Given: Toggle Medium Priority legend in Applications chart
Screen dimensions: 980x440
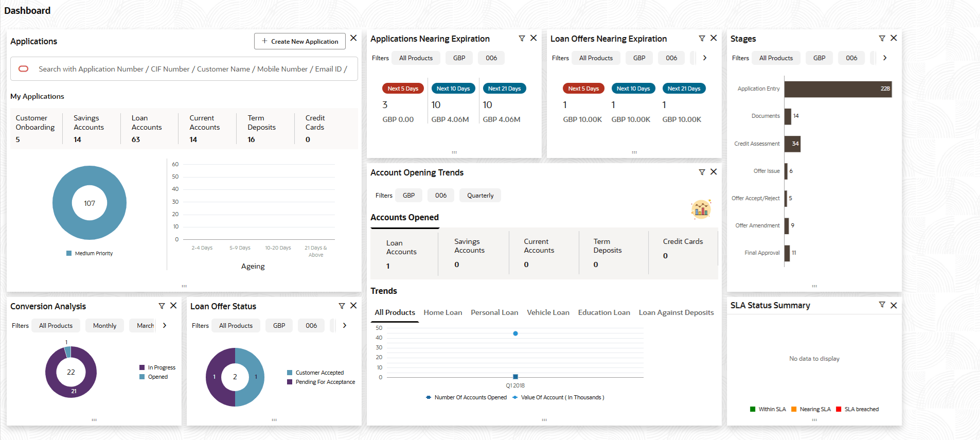Looking at the screenshot, I should click(x=90, y=253).
